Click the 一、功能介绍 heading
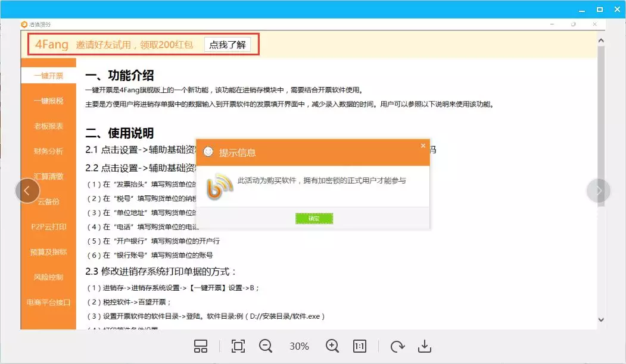This screenshot has width=626, height=364. [119, 76]
